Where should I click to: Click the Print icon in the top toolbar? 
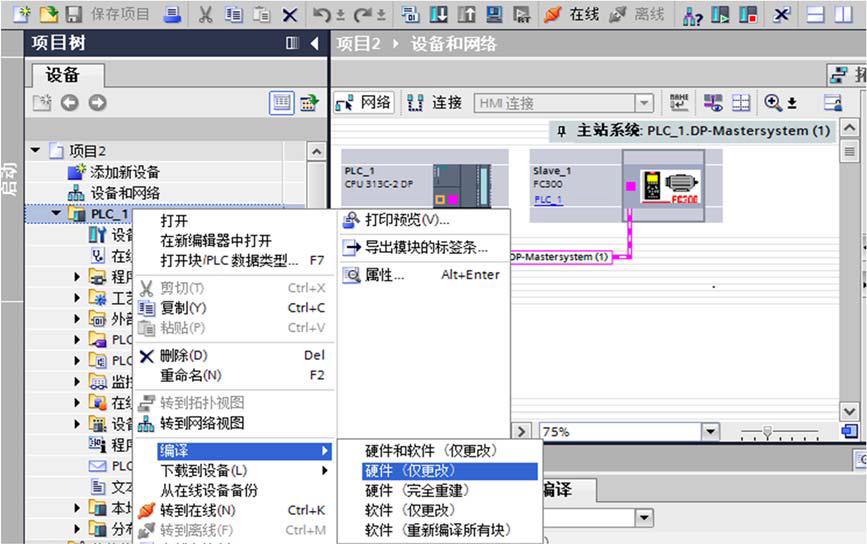pyautogui.click(x=173, y=14)
